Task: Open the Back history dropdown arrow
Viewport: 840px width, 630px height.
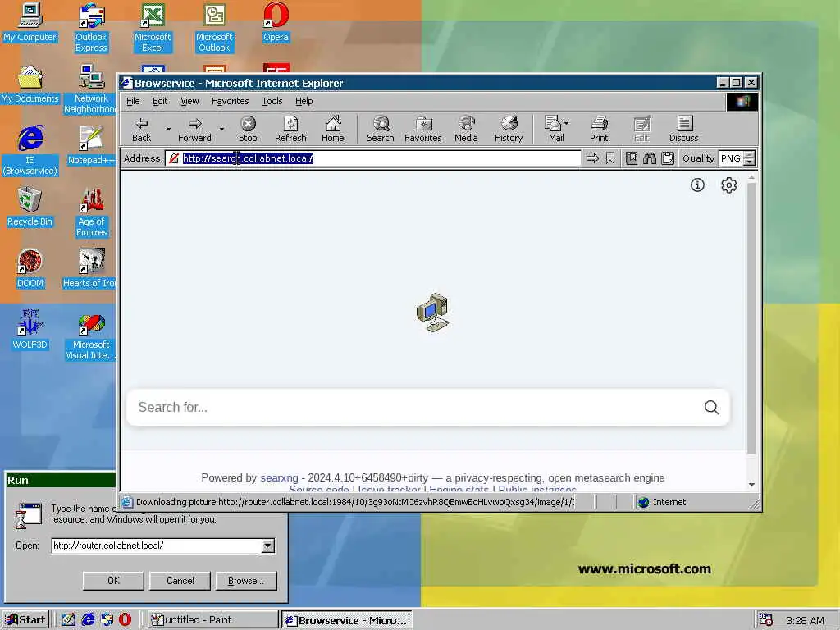Action: pos(168,129)
